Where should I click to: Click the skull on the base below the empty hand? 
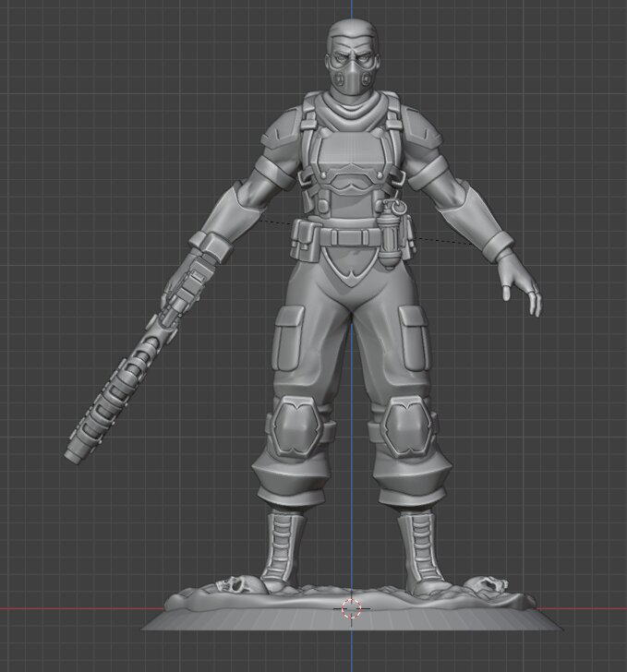[x=487, y=585]
